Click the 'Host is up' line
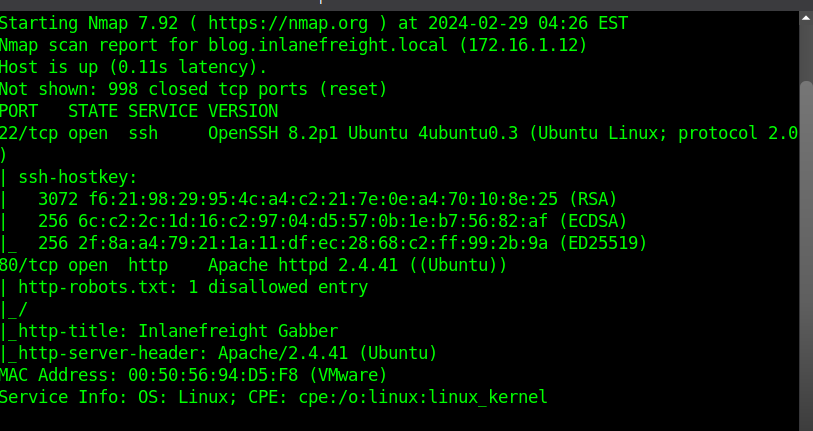 click(x=133, y=67)
